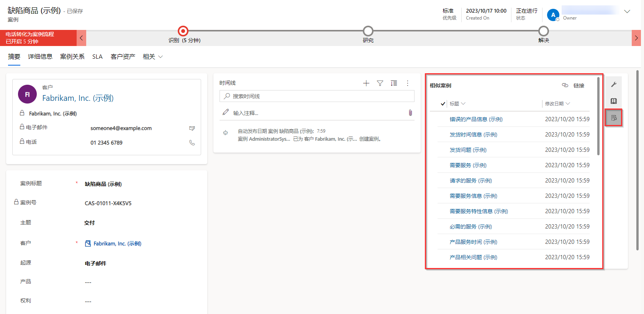Switch to the 客户资产 tab

click(123, 57)
